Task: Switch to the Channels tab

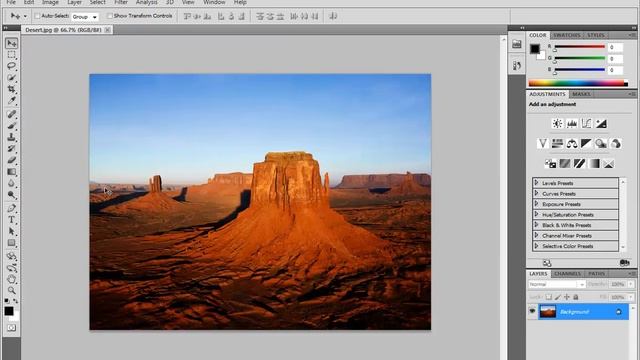Action: 567,273
